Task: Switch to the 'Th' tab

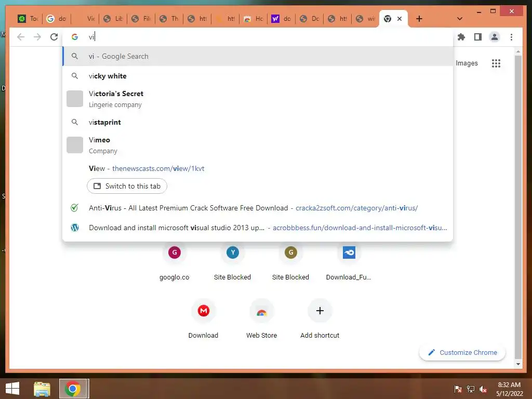Action: [x=169, y=19]
